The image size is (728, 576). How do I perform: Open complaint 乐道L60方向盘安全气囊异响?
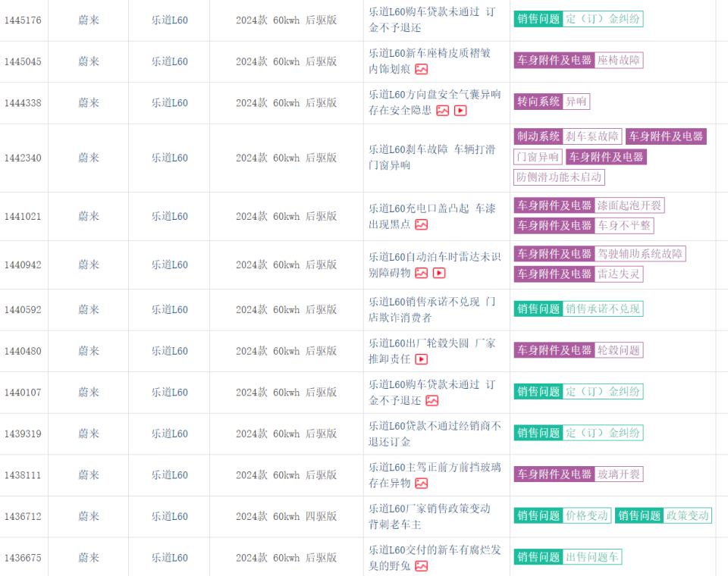[x=435, y=102]
